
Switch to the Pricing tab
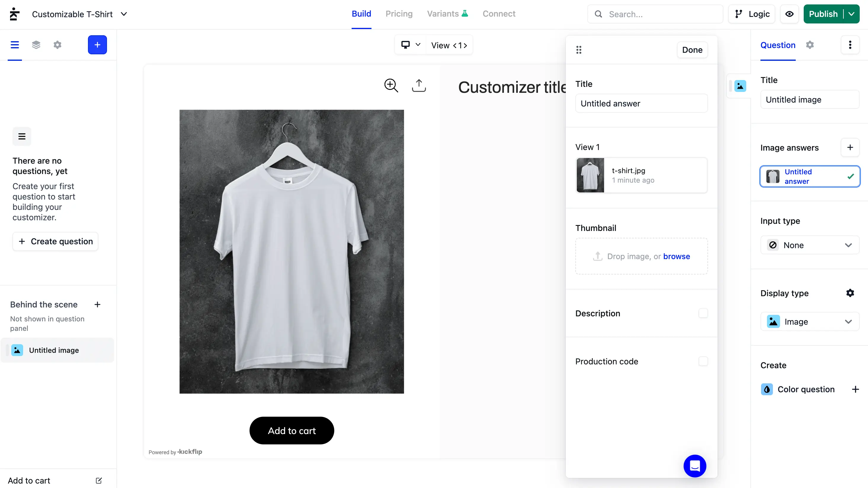[x=399, y=14]
